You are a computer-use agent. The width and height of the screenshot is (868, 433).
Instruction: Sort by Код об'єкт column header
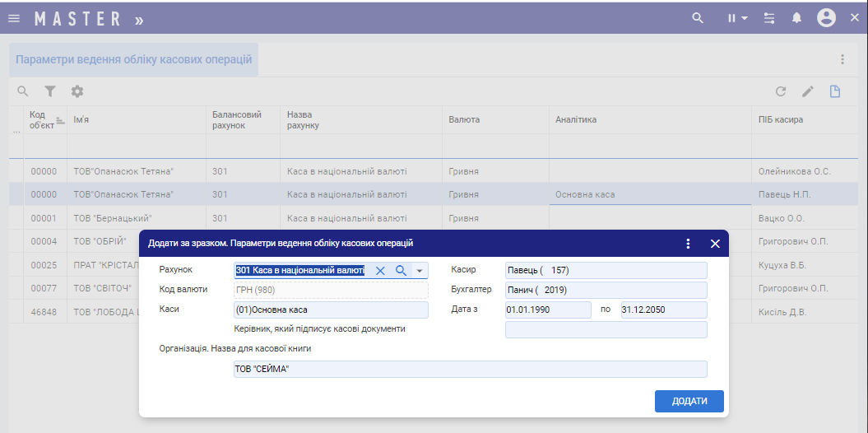[x=43, y=119]
